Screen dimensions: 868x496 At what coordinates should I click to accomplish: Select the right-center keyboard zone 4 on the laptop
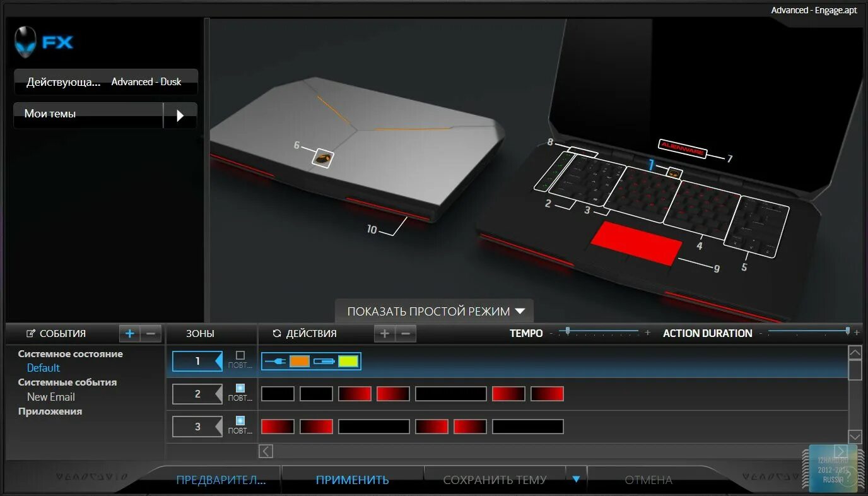(701, 209)
